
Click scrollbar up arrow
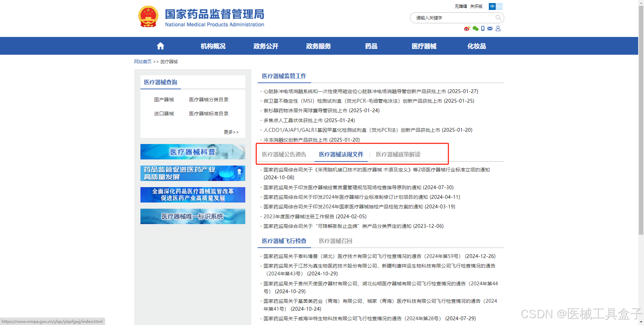pyautogui.click(x=641, y=2)
